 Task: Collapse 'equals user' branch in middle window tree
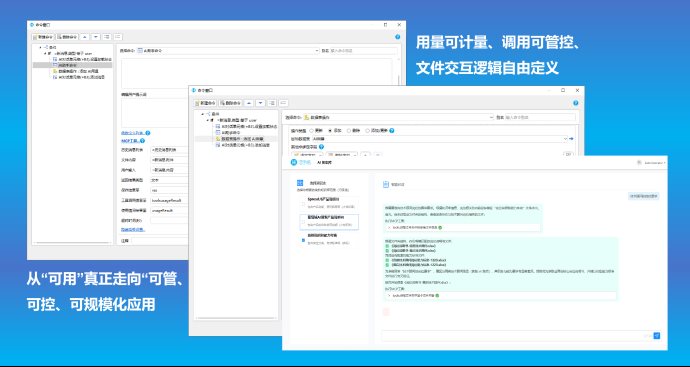pyautogui.click(x=208, y=120)
